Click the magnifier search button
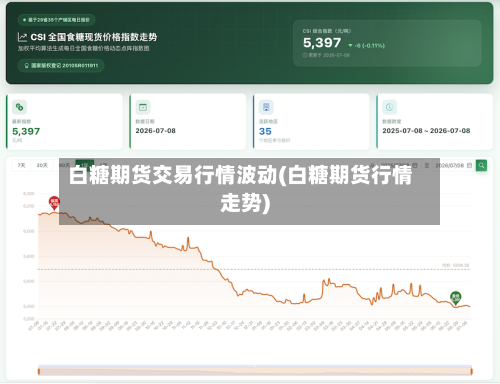The image size is (500, 384). coord(481,166)
